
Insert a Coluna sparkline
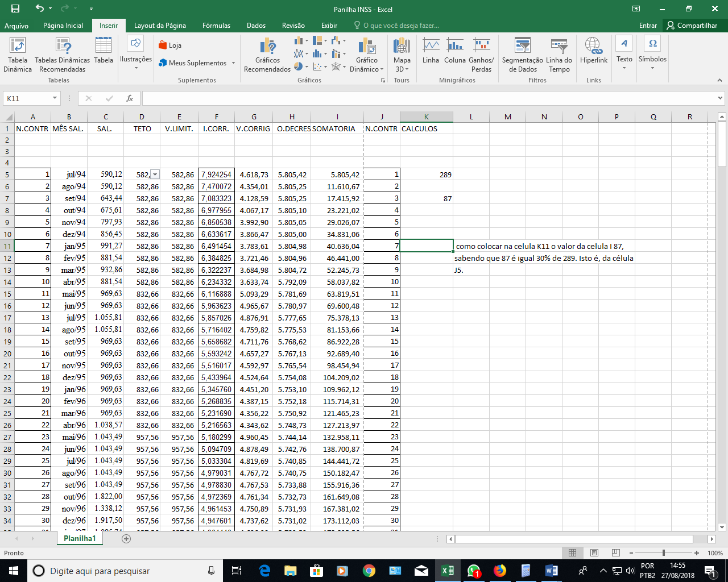coord(455,50)
